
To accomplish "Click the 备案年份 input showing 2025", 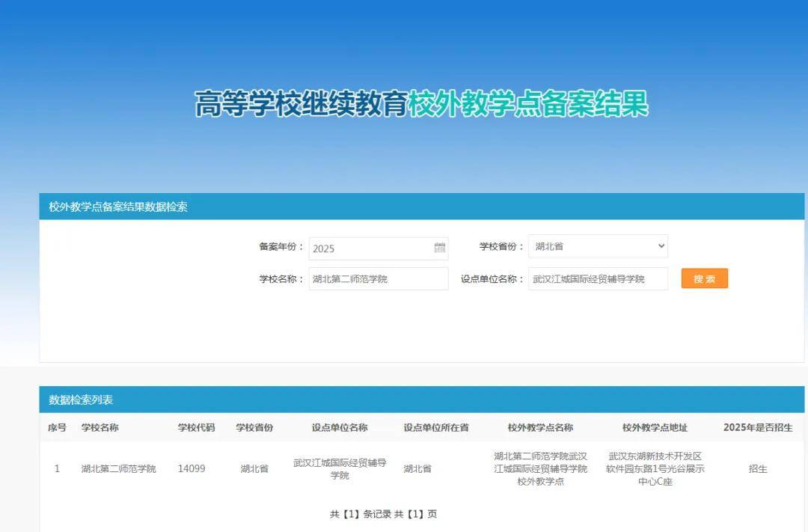I will pyautogui.click(x=379, y=248).
